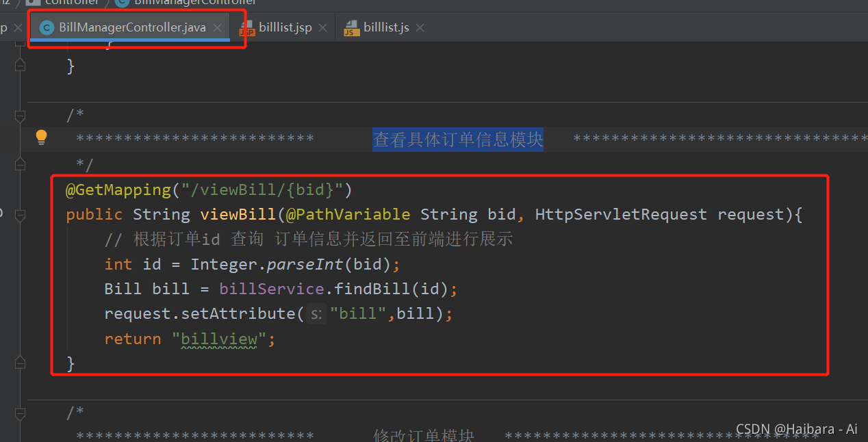868x442 pixels.
Task: Click the int keyword before id
Action: [x=118, y=264]
